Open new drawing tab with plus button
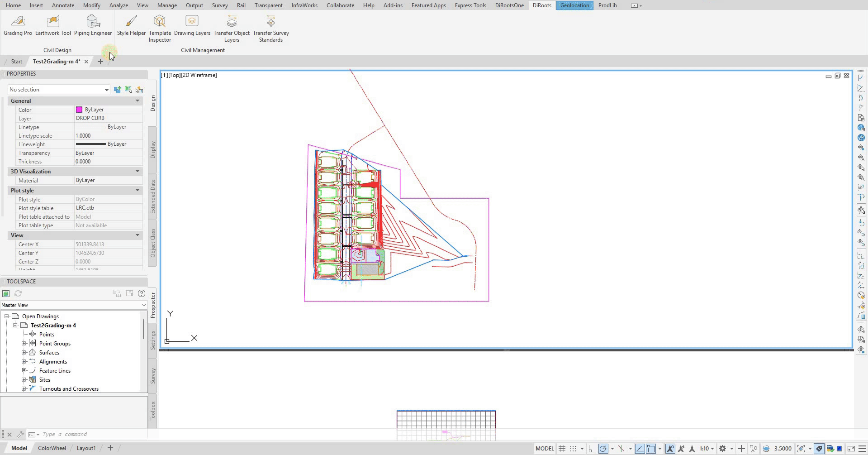 [x=100, y=62]
